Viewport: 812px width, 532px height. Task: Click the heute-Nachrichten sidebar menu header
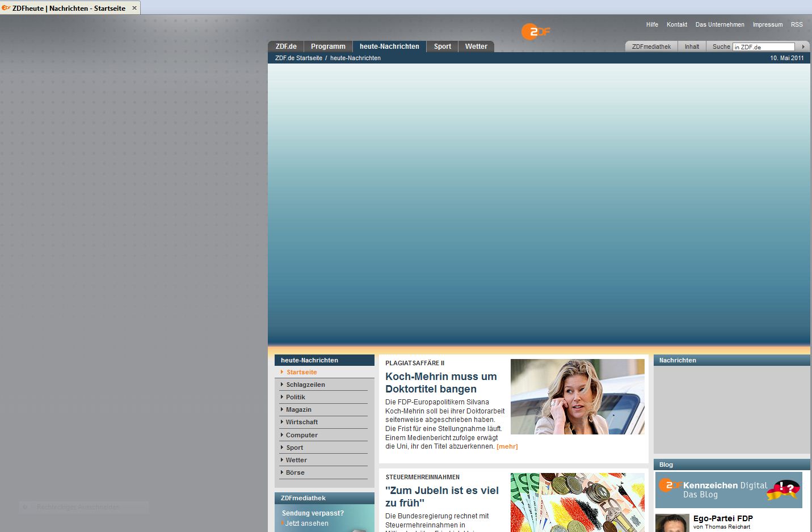325,360
